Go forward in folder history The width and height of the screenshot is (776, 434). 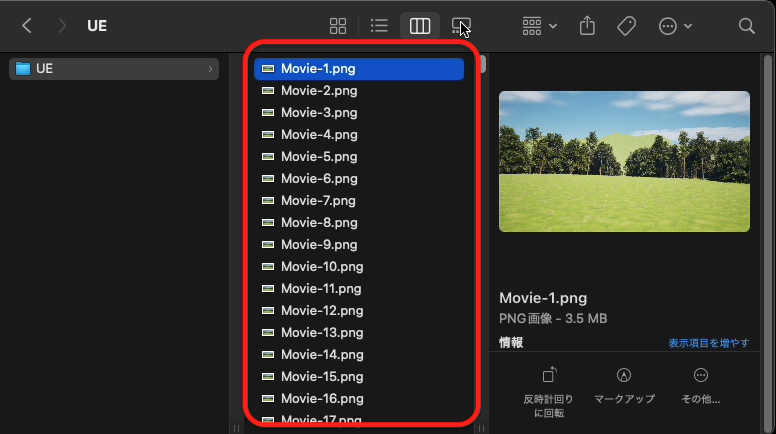click(x=62, y=26)
